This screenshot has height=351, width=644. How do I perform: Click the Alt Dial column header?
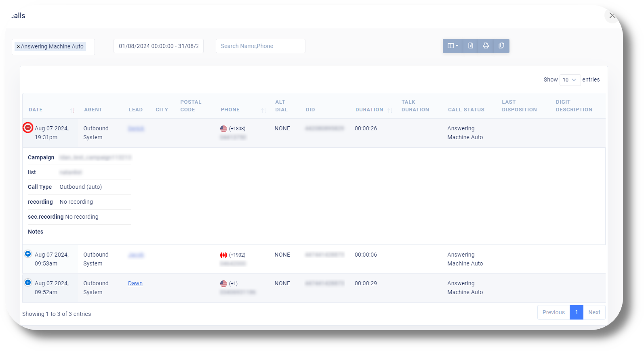pos(282,106)
